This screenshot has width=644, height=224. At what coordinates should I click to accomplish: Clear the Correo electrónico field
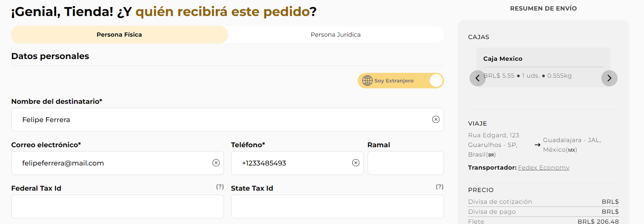point(216,163)
